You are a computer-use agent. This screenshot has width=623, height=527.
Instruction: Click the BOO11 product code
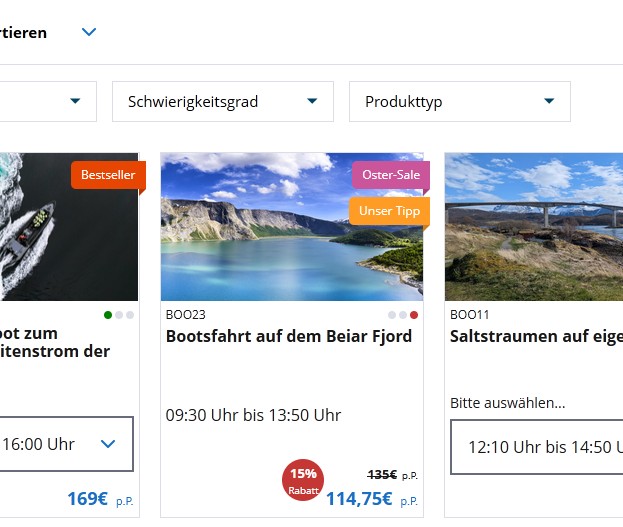pyautogui.click(x=470, y=314)
